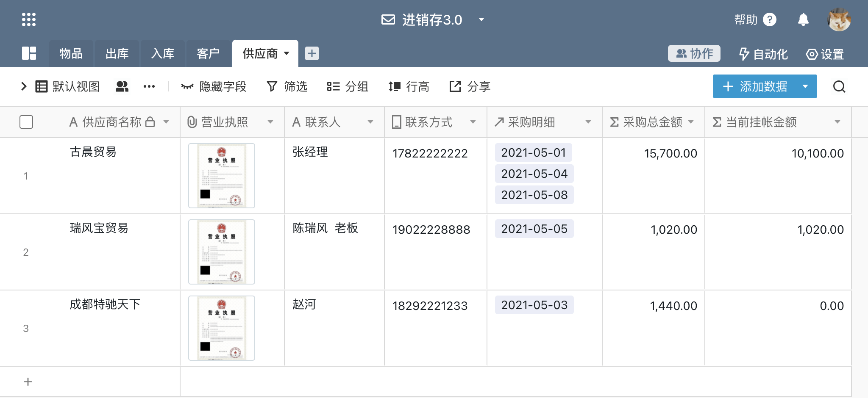This screenshot has height=398, width=868.
Task: Open 成都特驰天下 business license thumbnail
Action: pos(222,328)
